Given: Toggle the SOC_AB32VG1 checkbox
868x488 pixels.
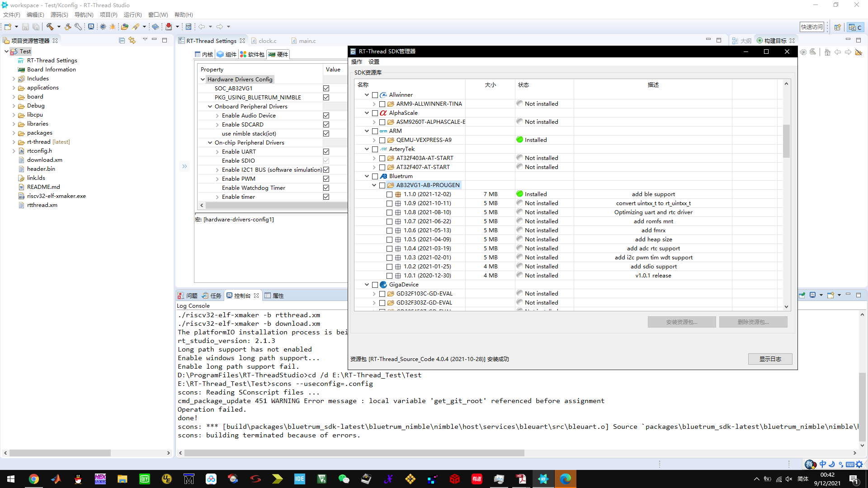Looking at the screenshot, I should pos(326,89).
